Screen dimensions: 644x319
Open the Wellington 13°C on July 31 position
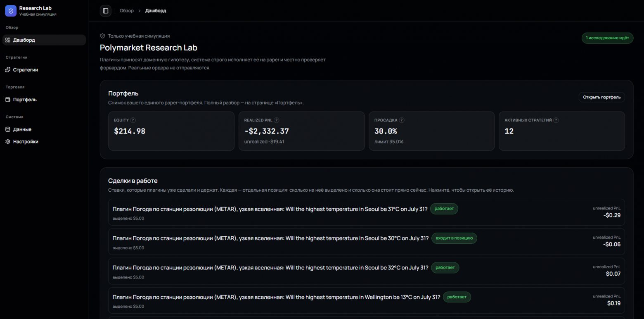point(367,300)
